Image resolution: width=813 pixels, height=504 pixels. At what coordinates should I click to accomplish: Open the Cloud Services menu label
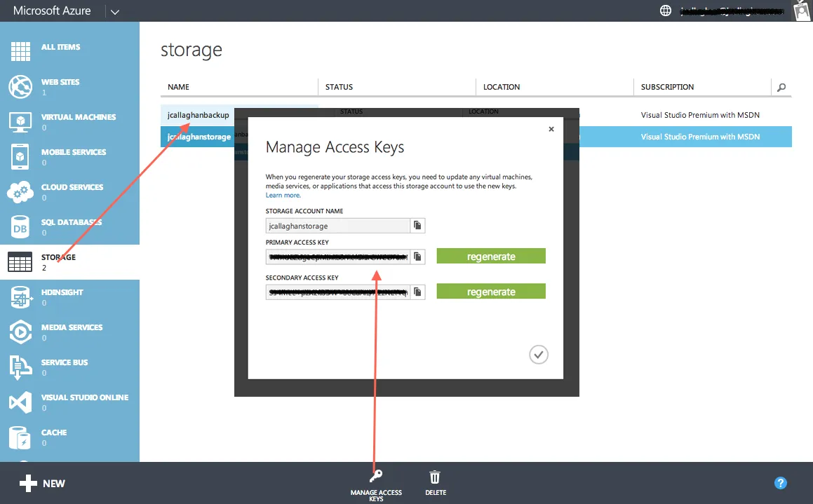[x=72, y=187]
